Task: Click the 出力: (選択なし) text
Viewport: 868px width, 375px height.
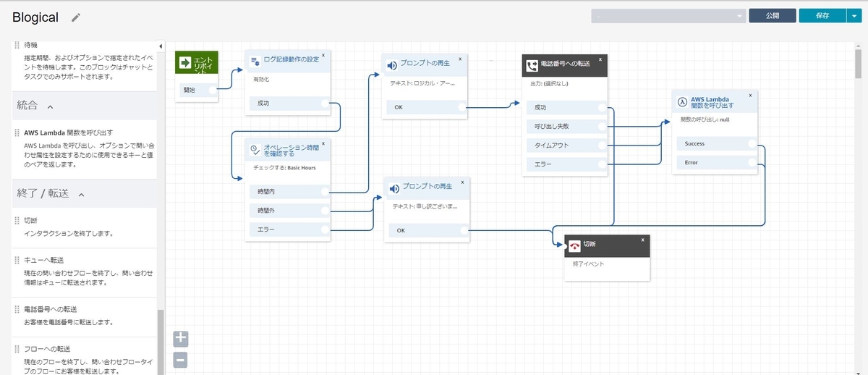Action: coord(549,83)
